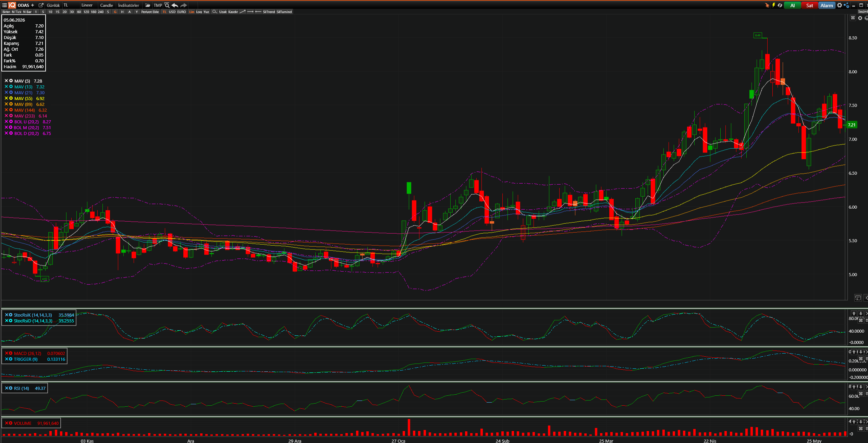Click the TMP template button
Image resolution: width=868 pixels, height=443 pixels.
coord(158,5)
